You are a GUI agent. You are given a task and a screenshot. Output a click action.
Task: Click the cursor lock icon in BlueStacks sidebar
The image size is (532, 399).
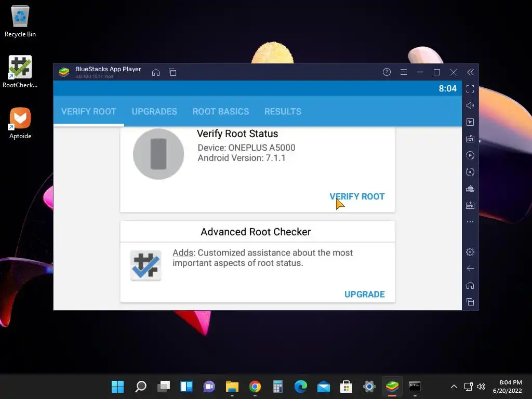point(470,122)
